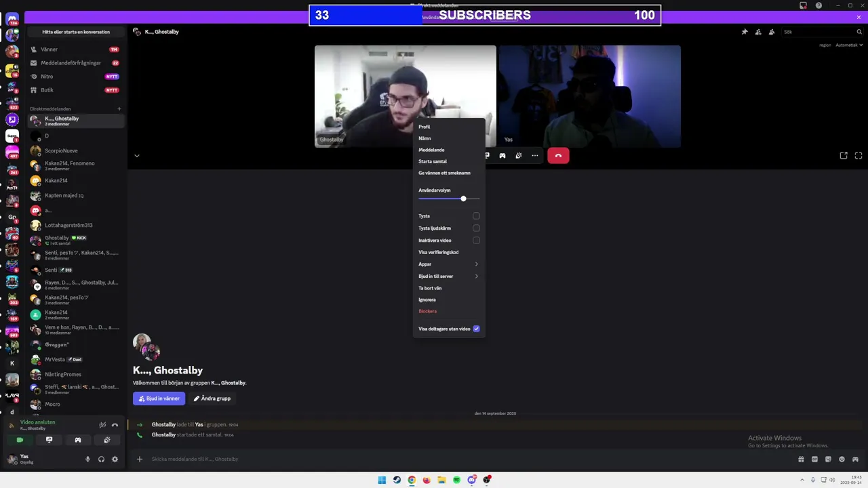
Task: Click Hitta eller starta en konversation
Action: (76, 32)
